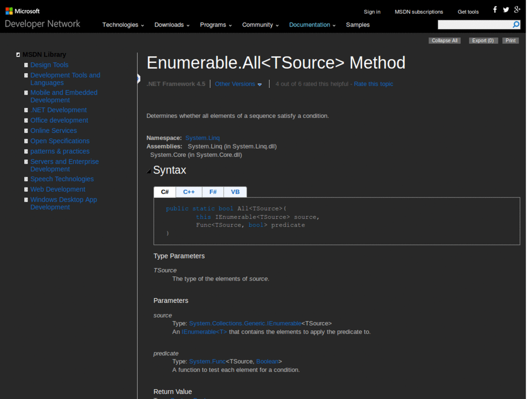Switch to the F# code tab

(212, 192)
